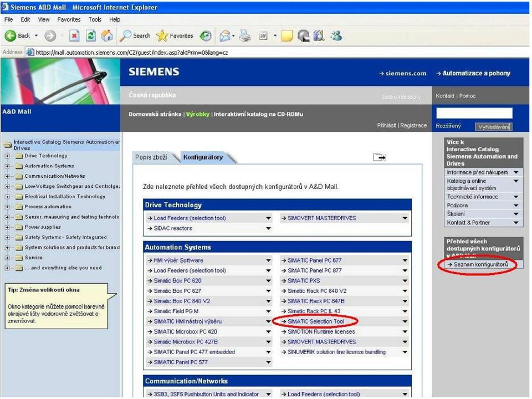
Task: Click the Rozšířený advanced search link
Action: coord(448,126)
